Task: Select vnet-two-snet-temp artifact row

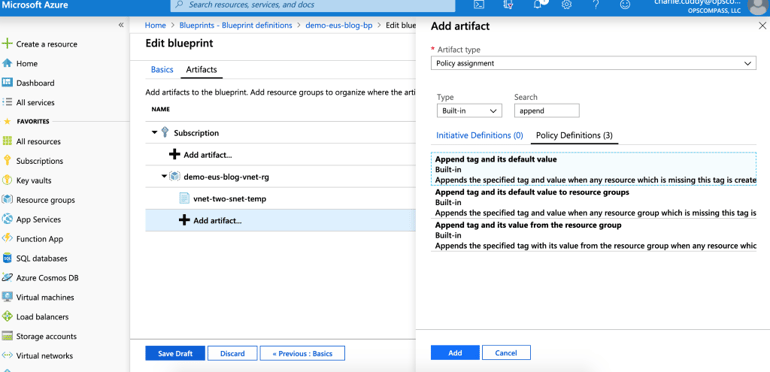Action: tap(280, 199)
